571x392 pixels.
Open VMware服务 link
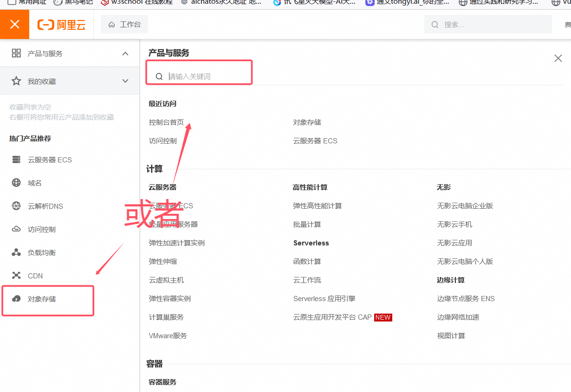click(x=168, y=336)
